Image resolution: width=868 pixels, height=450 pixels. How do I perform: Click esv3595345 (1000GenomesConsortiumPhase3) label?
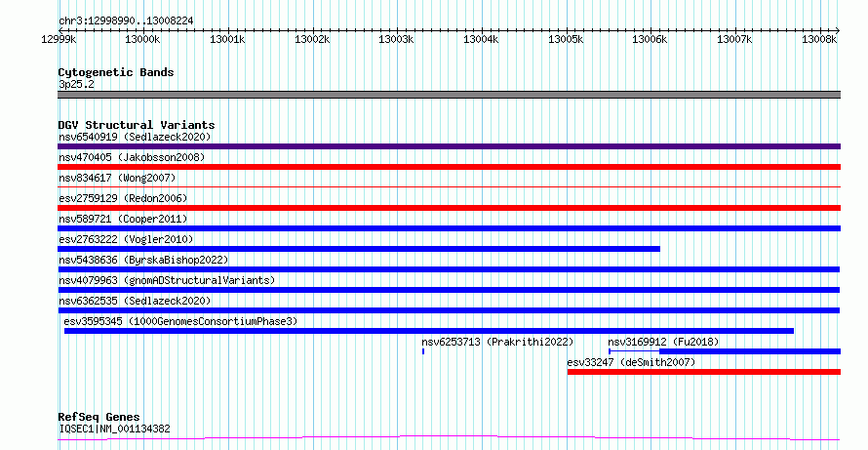[x=180, y=321]
